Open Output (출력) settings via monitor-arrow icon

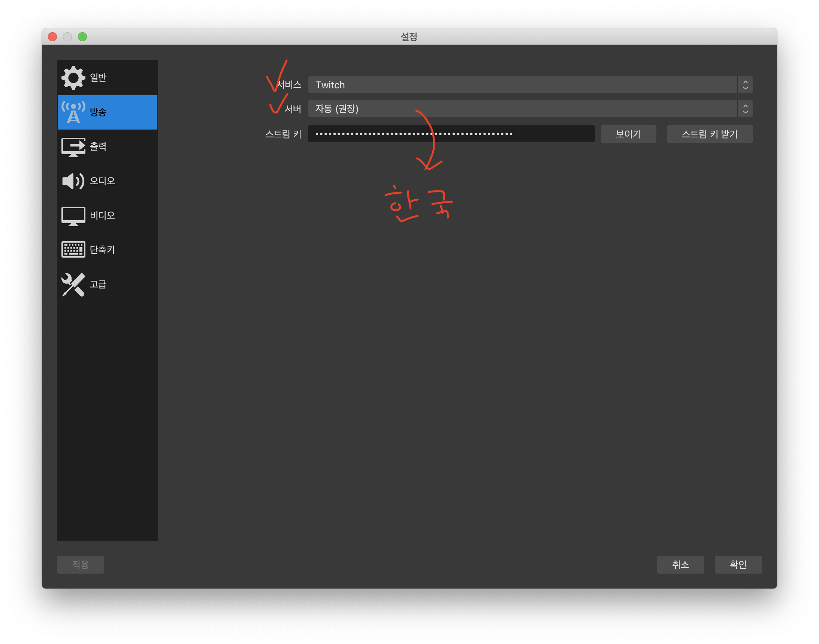pos(73,147)
